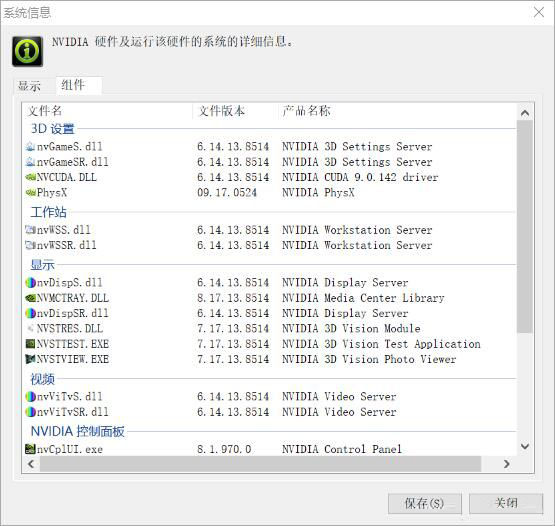
Task: Click the 关闭 button
Action: coord(506,503)
